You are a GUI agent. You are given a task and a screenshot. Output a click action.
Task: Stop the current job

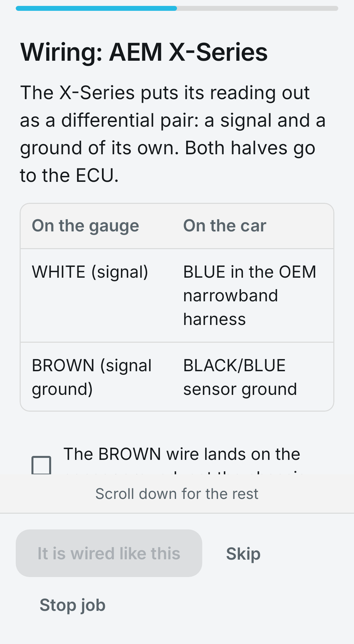[72, 605]
